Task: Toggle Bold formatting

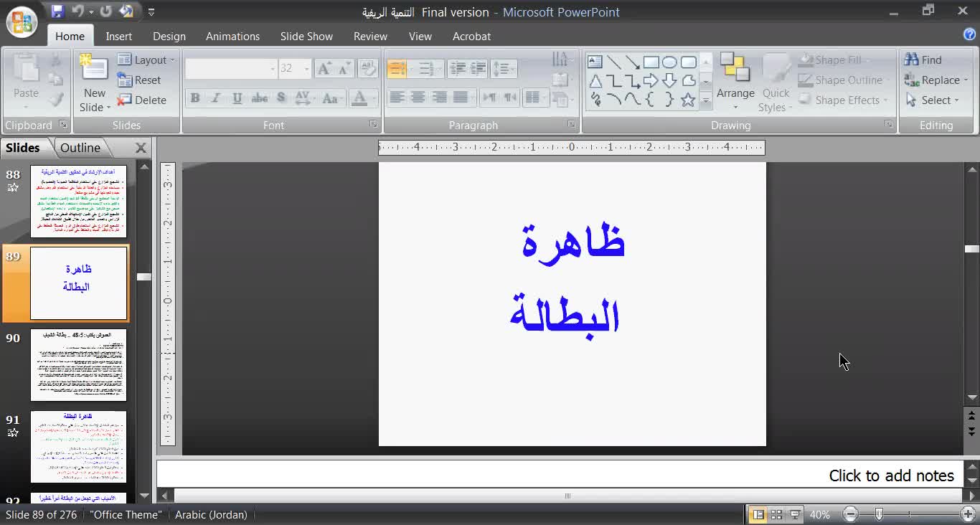Action: [x=194, y=98]
